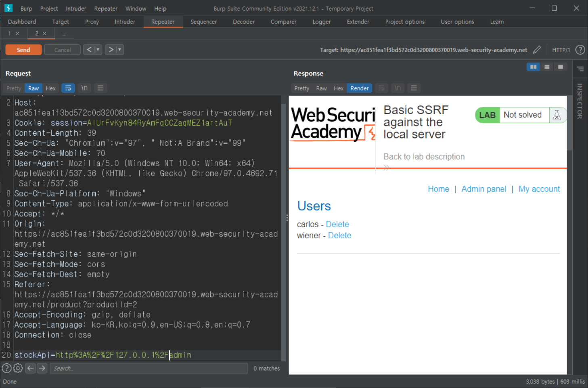
Task: Switch to the Logger tab
Action: point(322,22)
